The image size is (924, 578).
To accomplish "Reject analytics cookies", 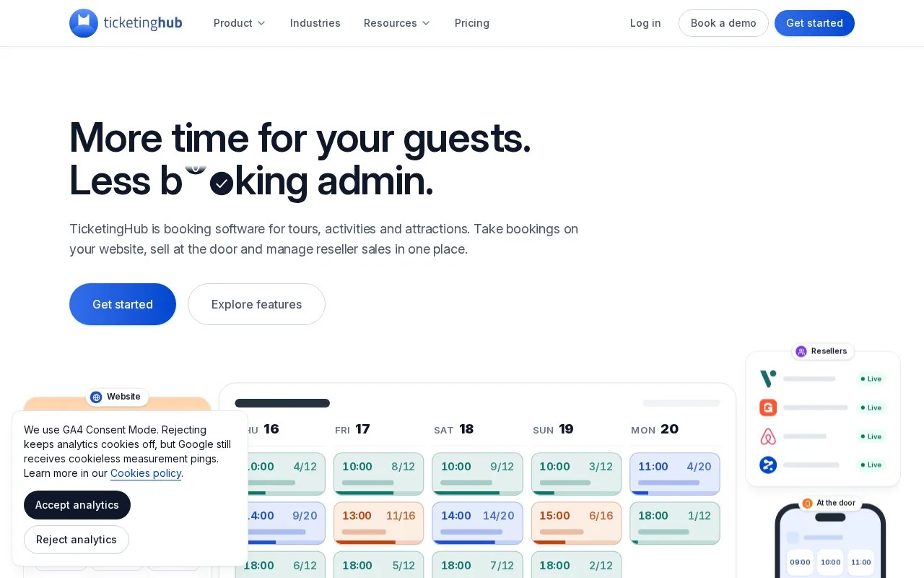I will pyautogui.click(x=77, y=540).
